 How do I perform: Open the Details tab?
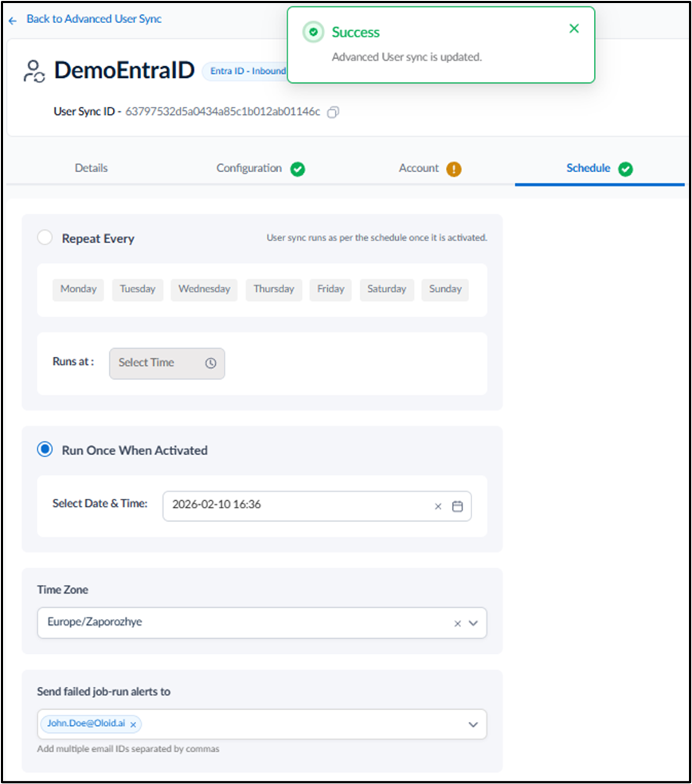coord(91,168)
